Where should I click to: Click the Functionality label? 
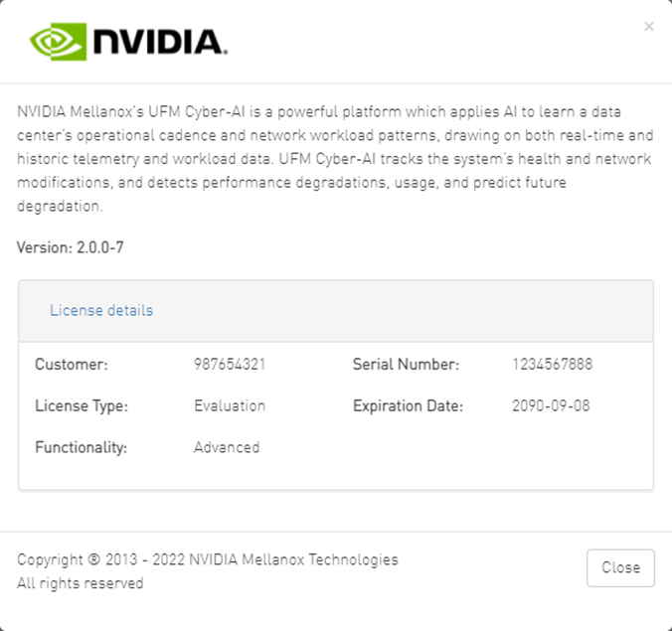tap(82, 447)
